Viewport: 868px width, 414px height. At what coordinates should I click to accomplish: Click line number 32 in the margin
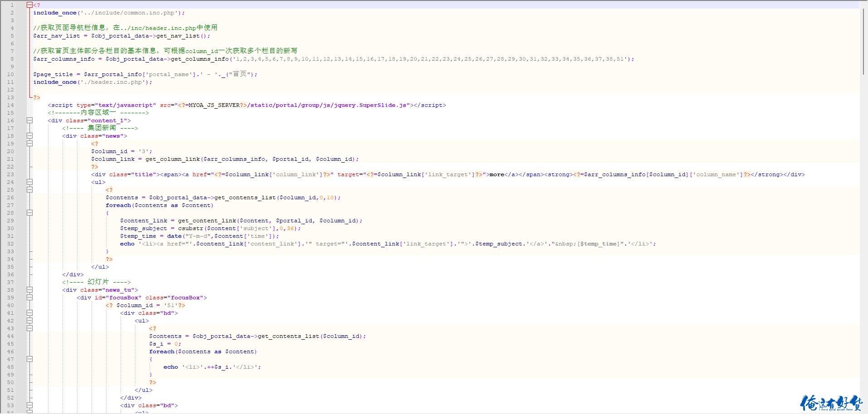(x=10, y=244)
